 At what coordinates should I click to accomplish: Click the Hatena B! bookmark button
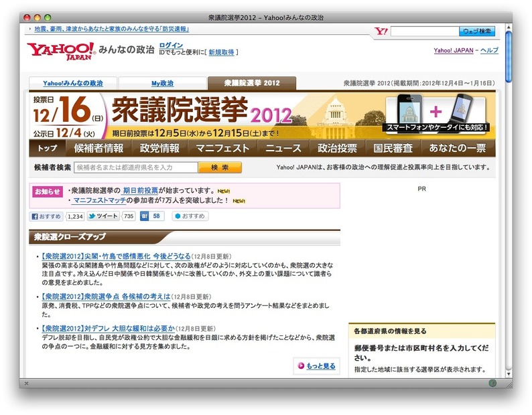click(x=145, y=216)
